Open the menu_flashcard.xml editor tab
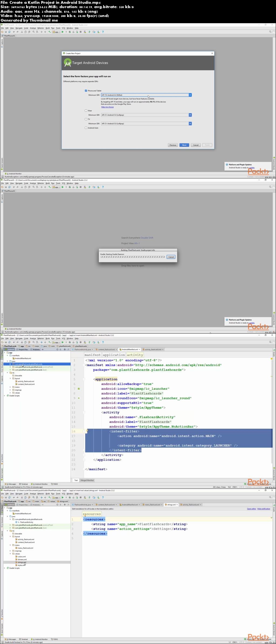Screen dimensions: 276x644 click(152, 505)
